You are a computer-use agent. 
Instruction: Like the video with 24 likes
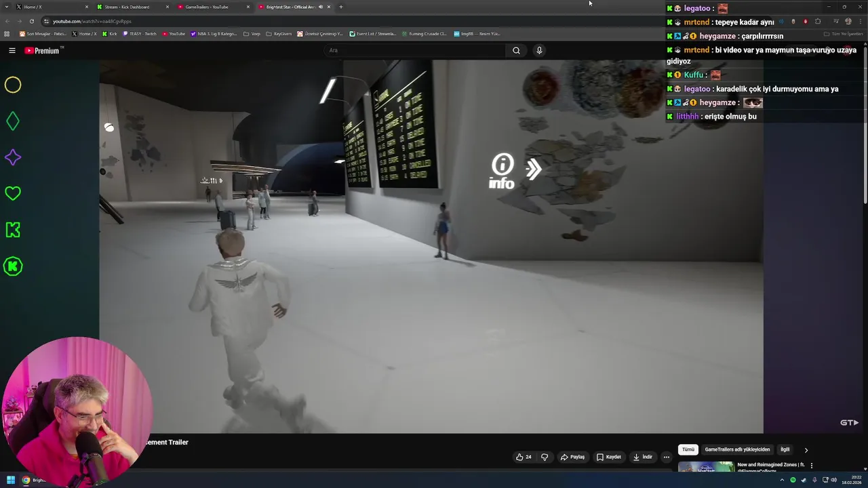point(524,457)
